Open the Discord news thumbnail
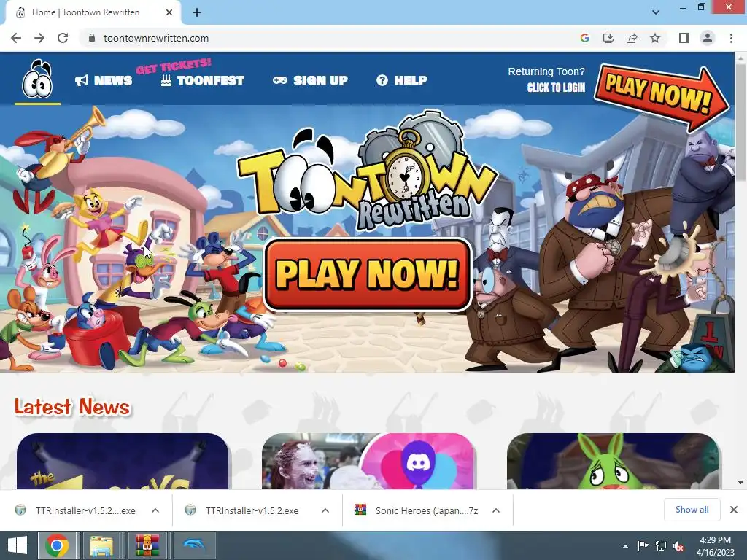The image size is (747, 560). tap(368, 461)
